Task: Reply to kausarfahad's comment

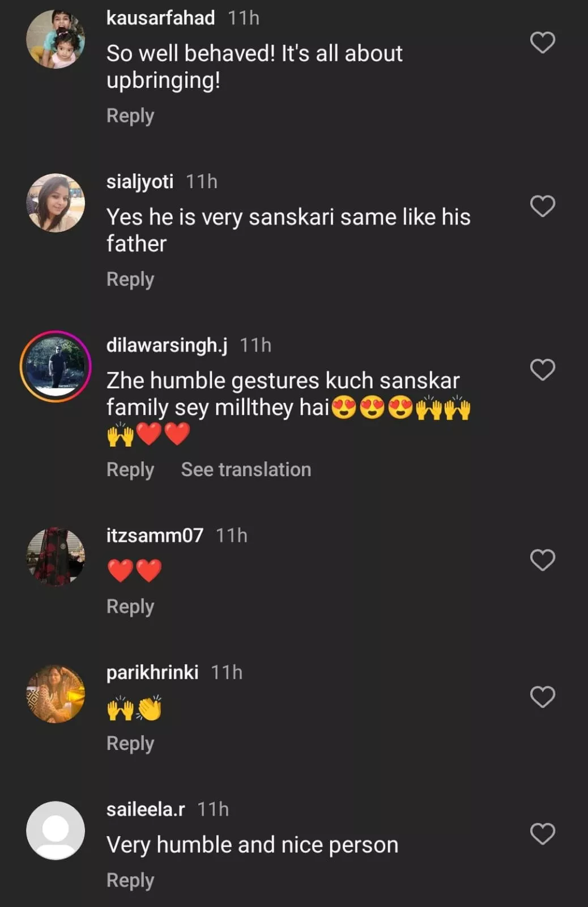Action: (x=130, y=116)
